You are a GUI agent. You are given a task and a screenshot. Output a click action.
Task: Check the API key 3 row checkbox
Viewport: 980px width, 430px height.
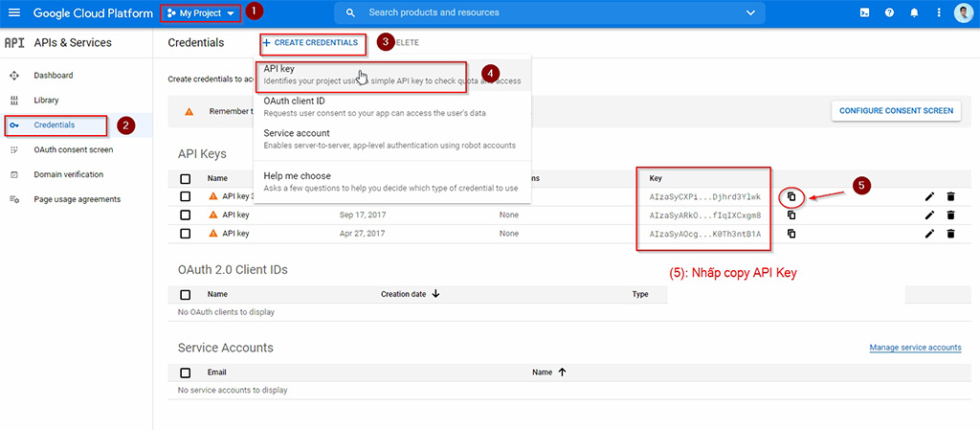[x=185, y=196]
